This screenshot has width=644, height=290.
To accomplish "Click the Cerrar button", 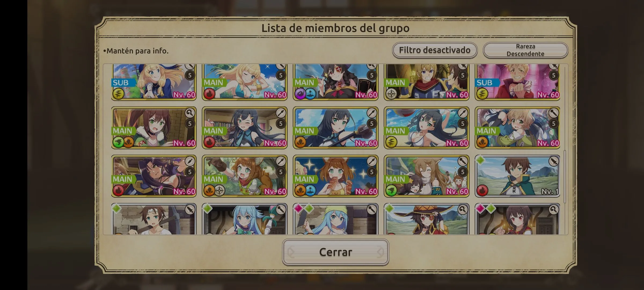I will pyautogui.click(x=335, y=252).
